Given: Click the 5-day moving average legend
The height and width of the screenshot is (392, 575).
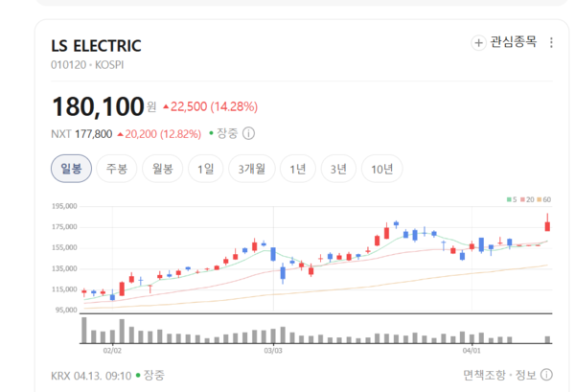Looking at the screenshot, I should point(512,199).
